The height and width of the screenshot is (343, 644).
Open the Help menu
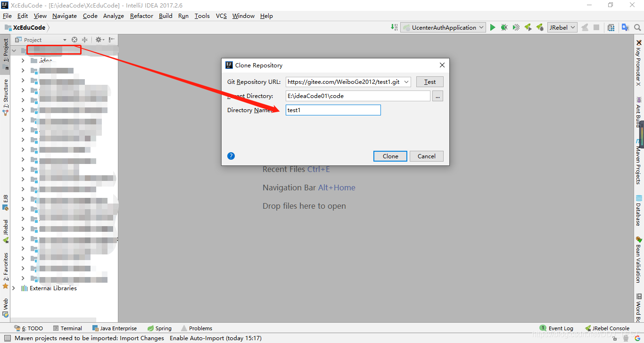click(x=266, y=16)
